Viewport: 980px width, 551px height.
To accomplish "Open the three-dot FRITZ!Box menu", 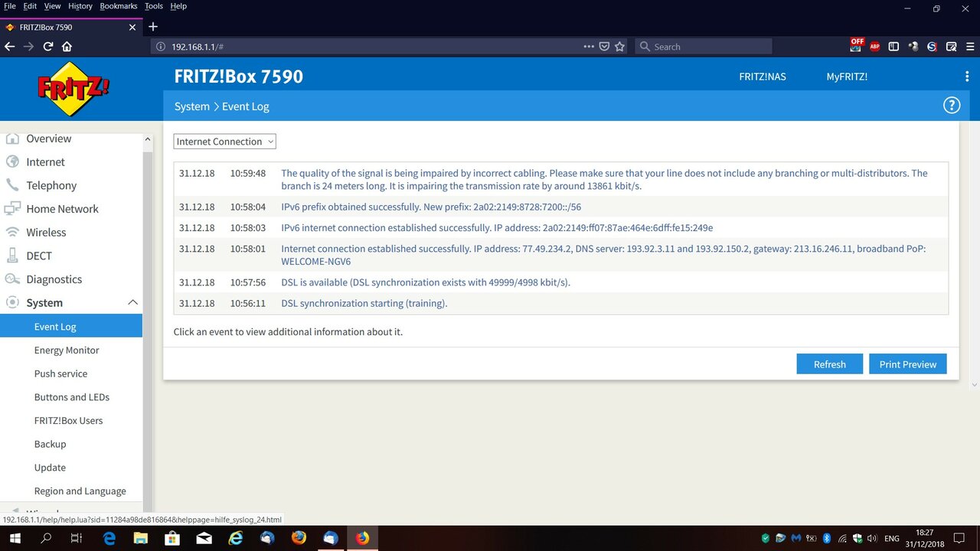I will (x=967, y=77).
